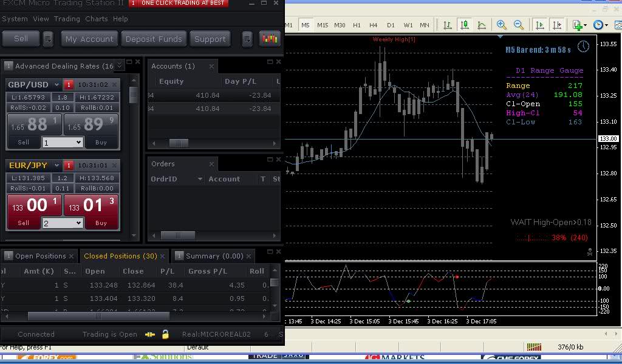The height and width of the screenshot is (364, 622).
Task: Click the My Account button
Action: click(89, 39)
